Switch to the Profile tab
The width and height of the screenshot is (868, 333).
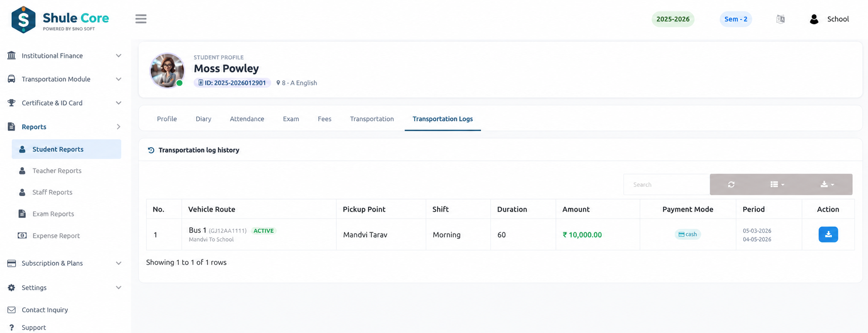point(167,119)
